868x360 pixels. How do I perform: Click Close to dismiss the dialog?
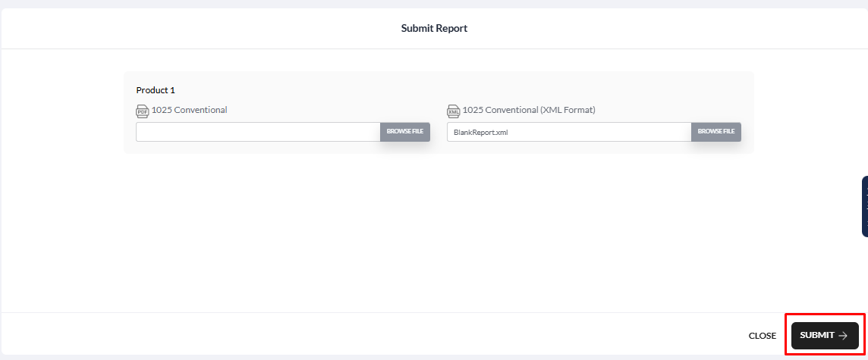763,336
